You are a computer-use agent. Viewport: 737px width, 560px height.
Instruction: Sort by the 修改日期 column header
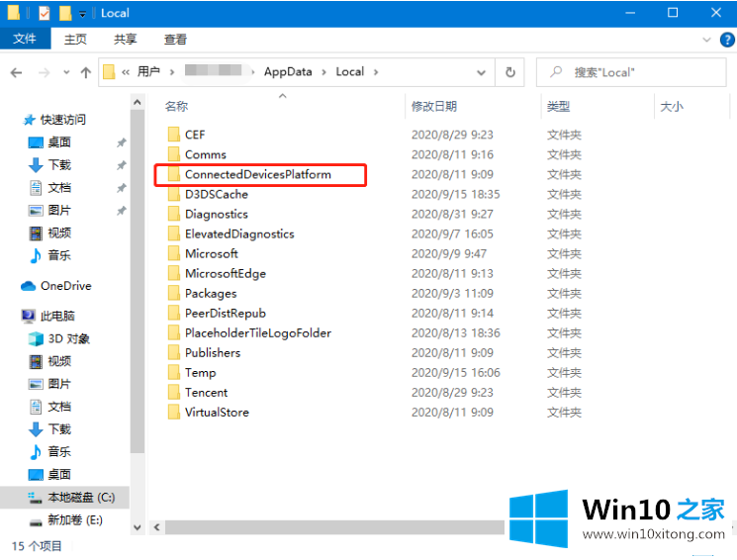coord(434,106)
